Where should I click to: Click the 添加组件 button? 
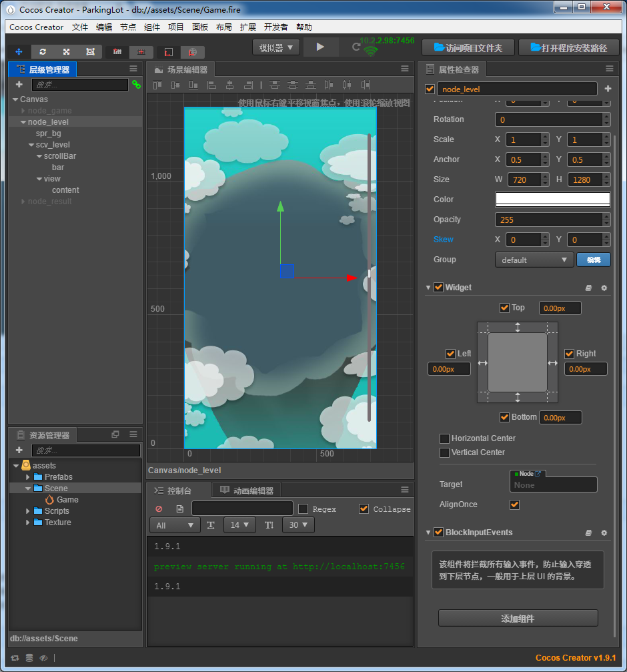tap(518, 619)
